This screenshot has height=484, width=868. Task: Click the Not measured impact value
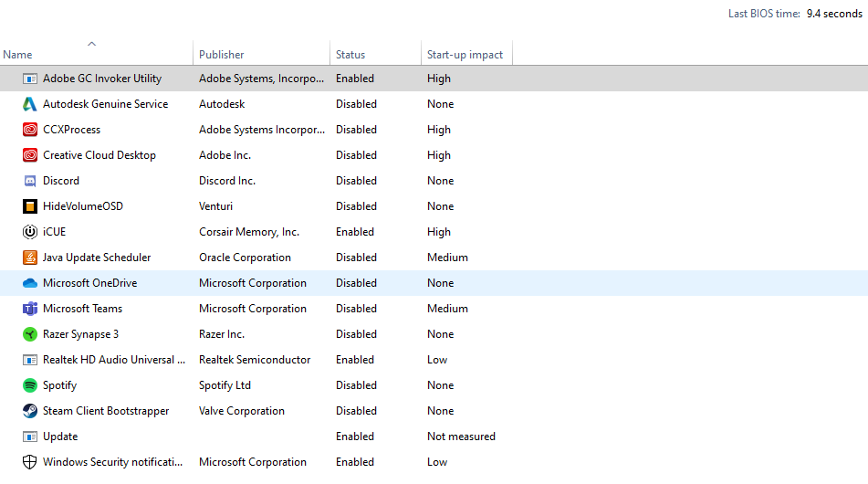click(461, 437)
